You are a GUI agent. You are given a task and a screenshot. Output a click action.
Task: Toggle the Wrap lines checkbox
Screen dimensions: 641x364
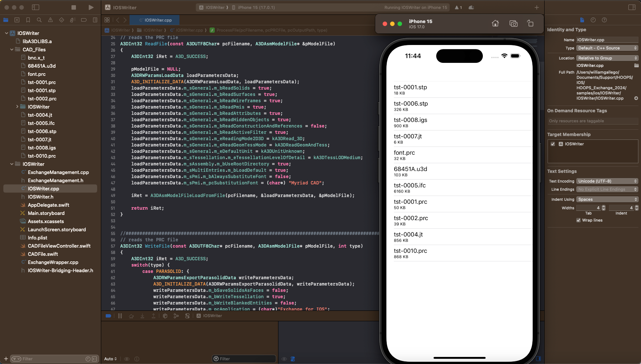tap(578, 220)
